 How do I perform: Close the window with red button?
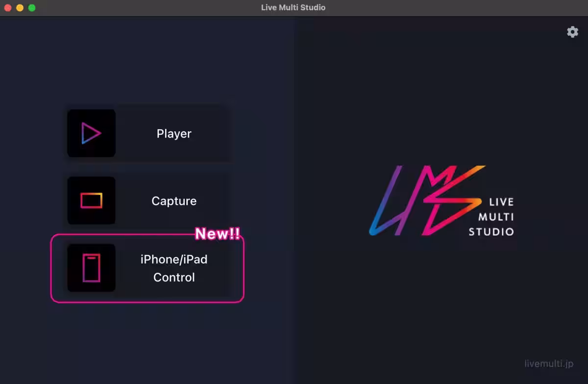[7, 8]
